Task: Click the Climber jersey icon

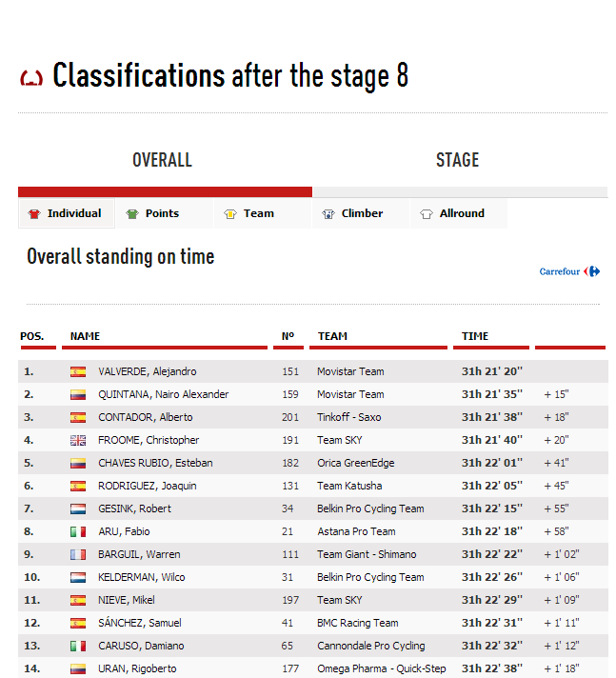Action: (x=328, y=214)
